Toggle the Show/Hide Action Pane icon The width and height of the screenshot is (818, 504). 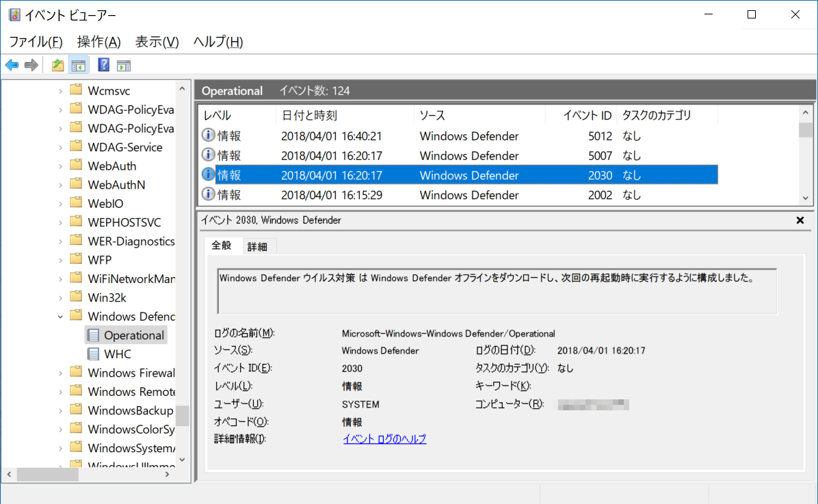(124, 66)
